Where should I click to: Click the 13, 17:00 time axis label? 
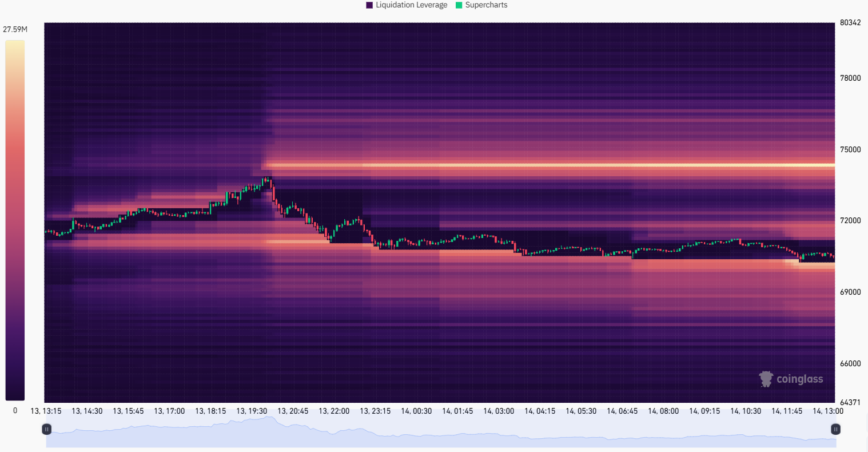coord(169,411)
